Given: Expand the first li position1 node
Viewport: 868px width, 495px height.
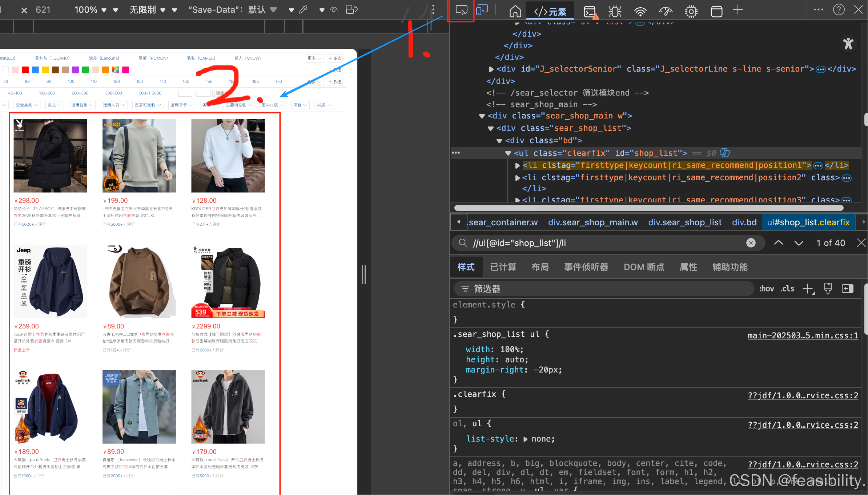Looking at the screenshot, I should [517, 166].
